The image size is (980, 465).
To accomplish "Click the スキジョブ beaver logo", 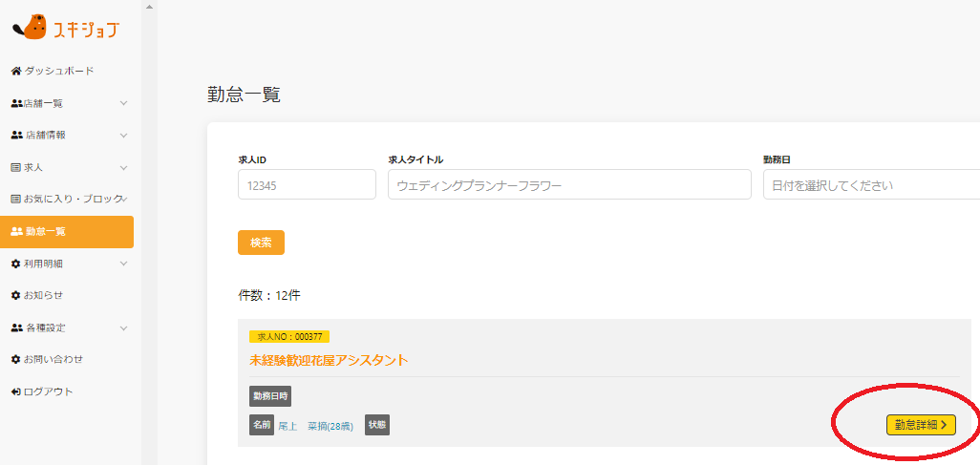I will (x=65, y=28).
